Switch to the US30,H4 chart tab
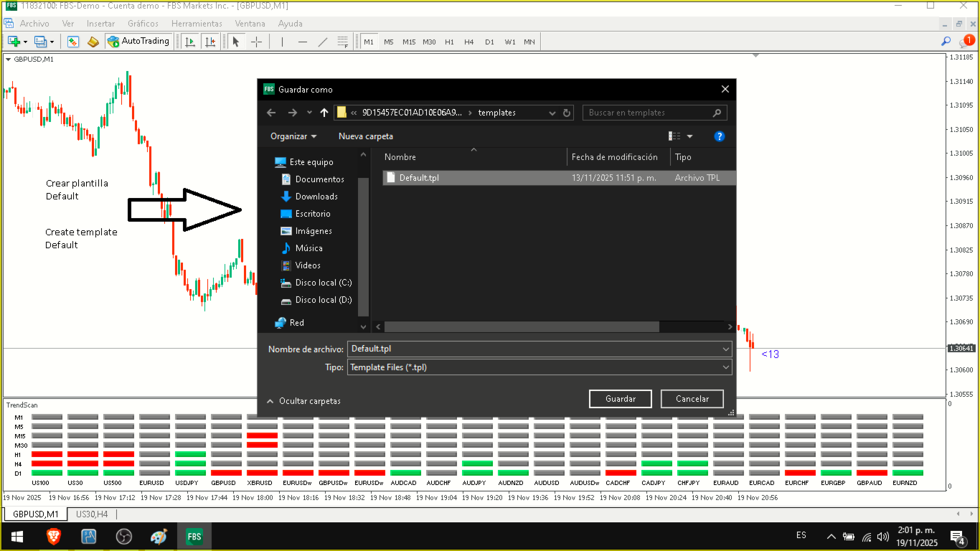The image size is (980, 551). pyautogui.click(x=93, y=514)
